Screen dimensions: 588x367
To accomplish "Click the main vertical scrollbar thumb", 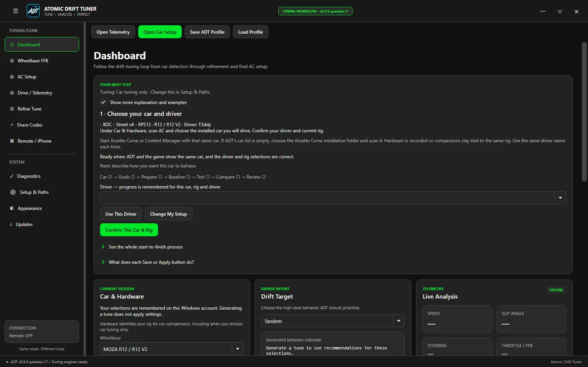I will 584,112.
